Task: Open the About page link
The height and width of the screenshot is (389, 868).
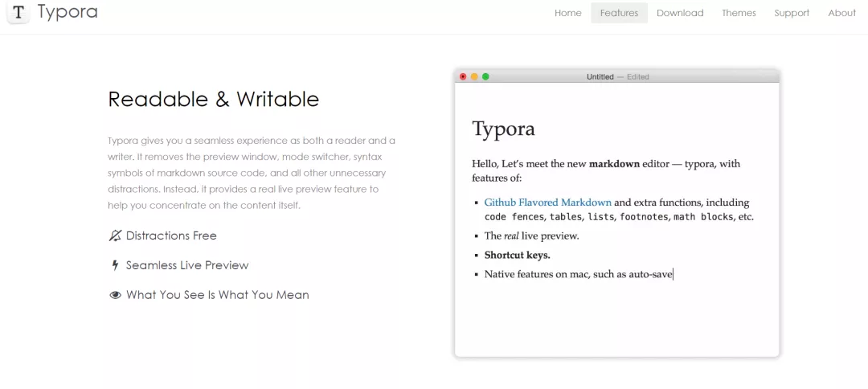Action: tap(841, 13)
